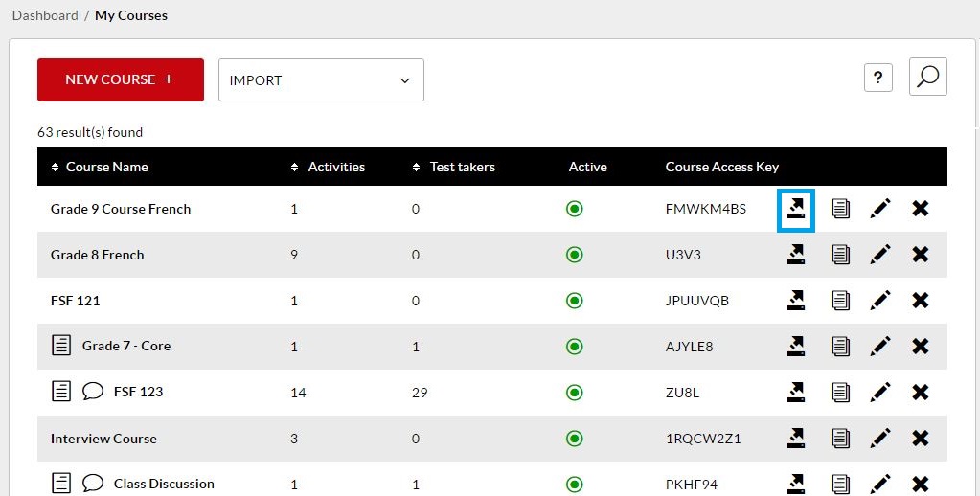Toggle the active indicator for Interview Course
Image resolution: width=980 pixels, height=496 pixels.
pyautogui.click(x=574, y=439)
